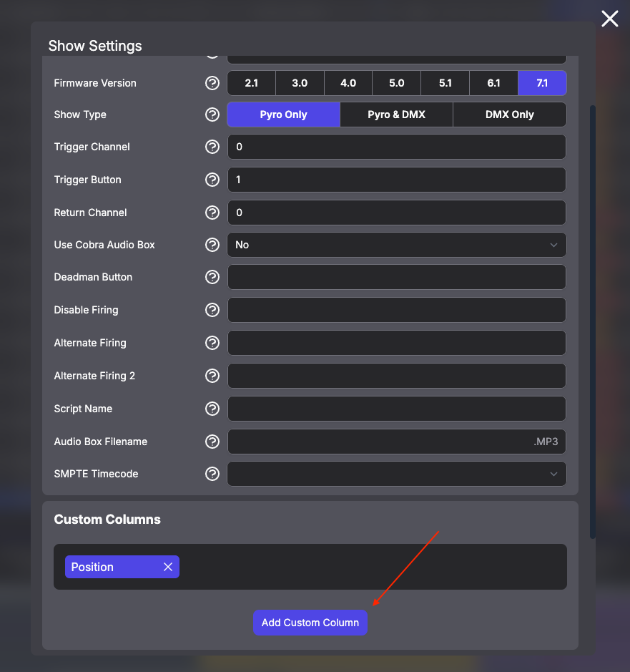The width and height of the screenshot is (630, 672).
Task: Open help for Alternate Firing 2
Action: coord(212,376)
